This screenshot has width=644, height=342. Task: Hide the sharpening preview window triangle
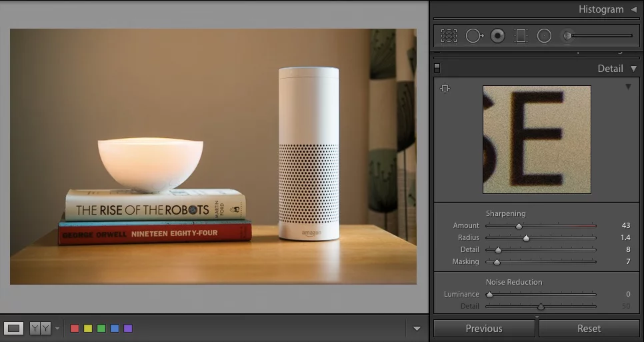pos(627,87)
